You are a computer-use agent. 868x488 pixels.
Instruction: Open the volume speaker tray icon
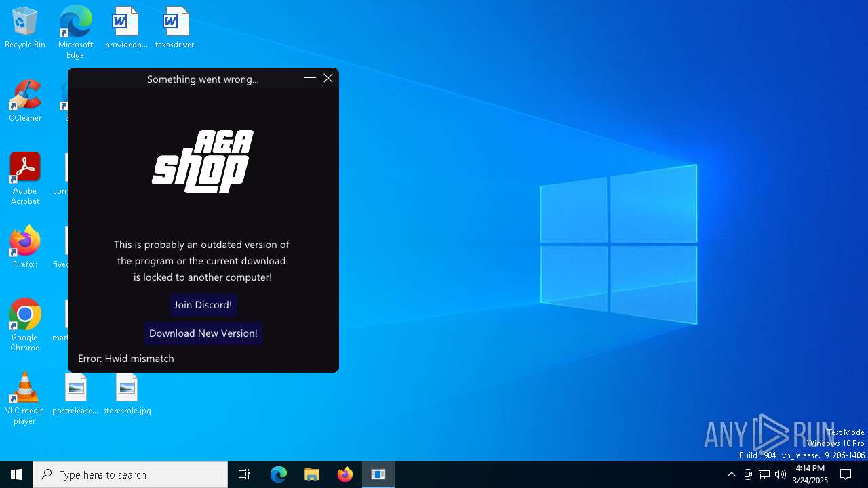(781, 474)
